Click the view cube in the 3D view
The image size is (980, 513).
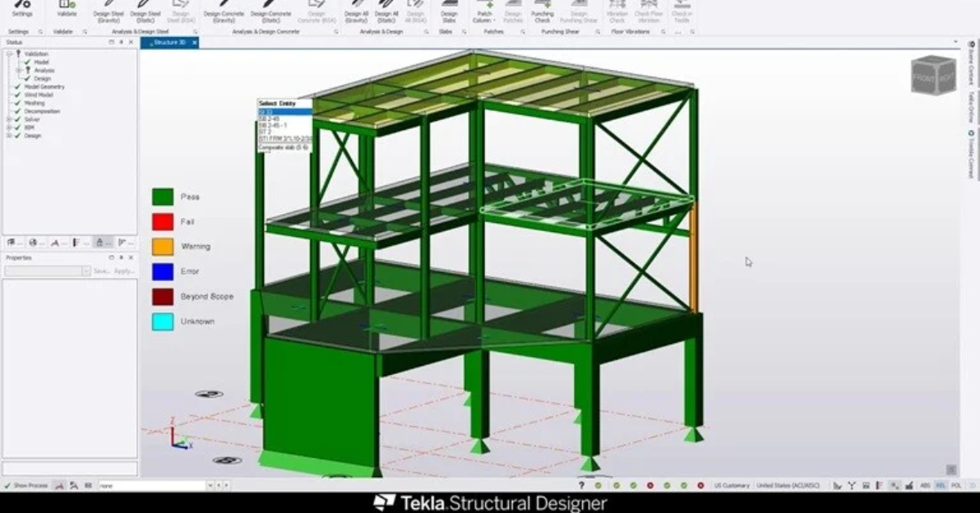click(933, 75)
